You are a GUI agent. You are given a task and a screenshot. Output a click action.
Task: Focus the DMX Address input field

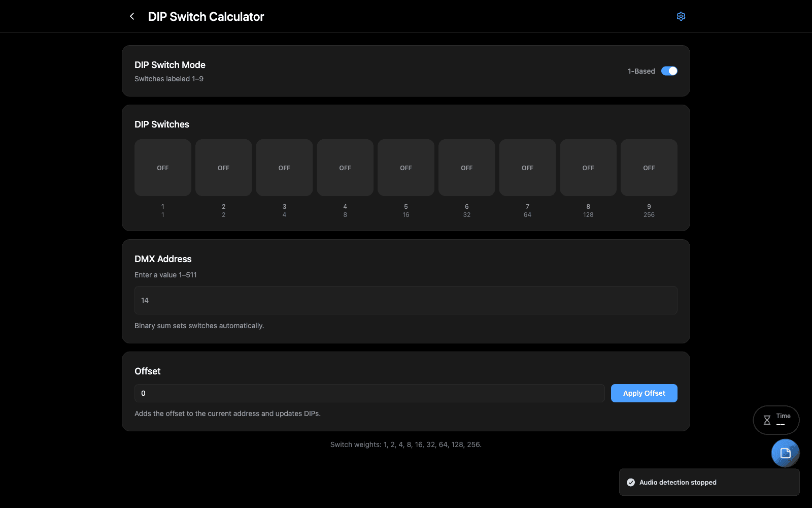[406, 300]
